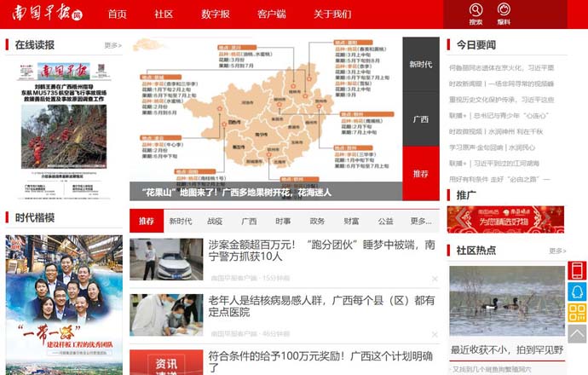This screenshot has width=588, height=375.
Task: Click the 南国早报 site logo
Action: pos(47,13)
